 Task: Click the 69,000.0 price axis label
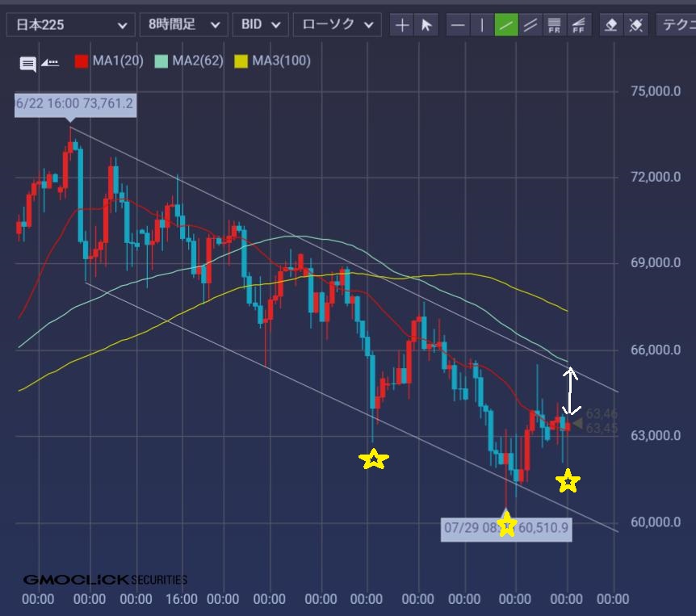click(x=656, y=262)
